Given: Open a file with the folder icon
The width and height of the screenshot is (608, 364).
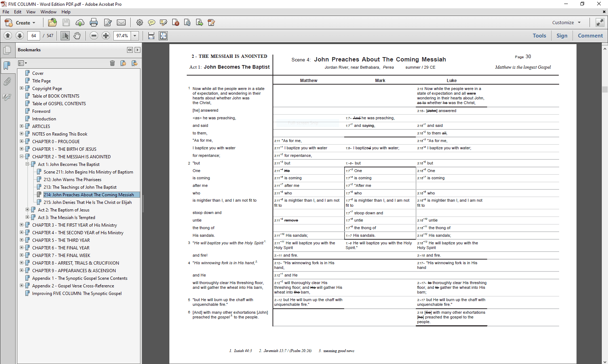Looking at the screenshot, I should [52, 22].
